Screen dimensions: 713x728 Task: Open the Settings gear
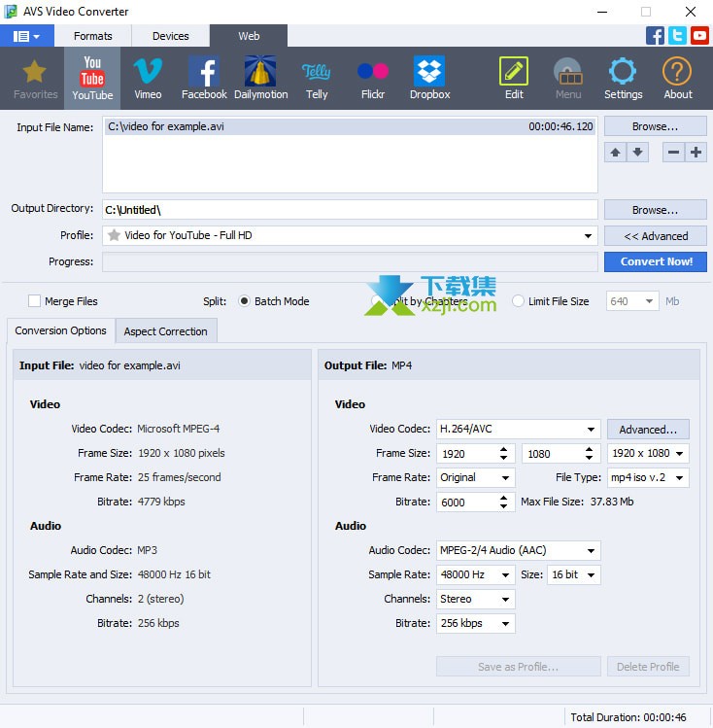623,79
